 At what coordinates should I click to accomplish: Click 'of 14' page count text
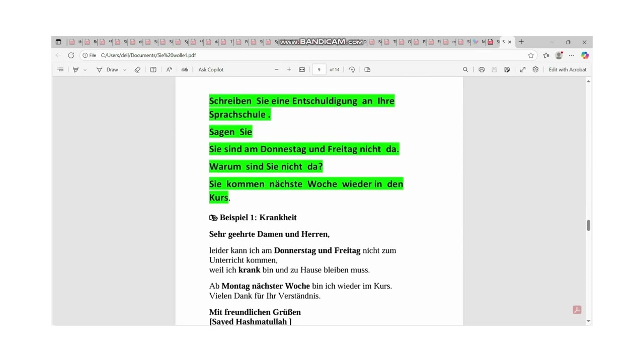335,69
